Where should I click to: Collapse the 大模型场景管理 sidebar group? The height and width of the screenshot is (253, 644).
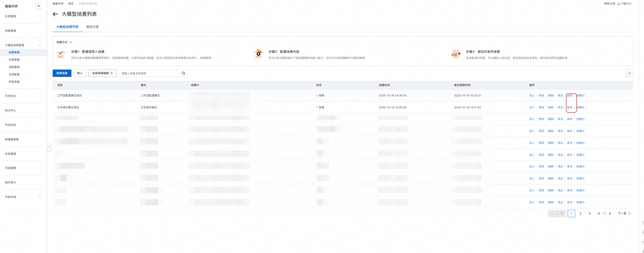pyautogui.click(x=40, y=45)
